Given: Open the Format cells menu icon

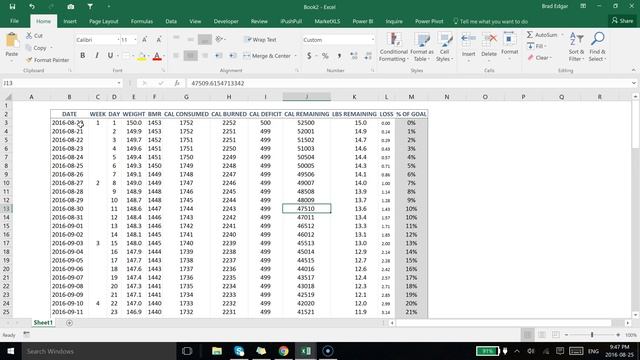Looking at the screenshot, I should click(x=509, y=40).
